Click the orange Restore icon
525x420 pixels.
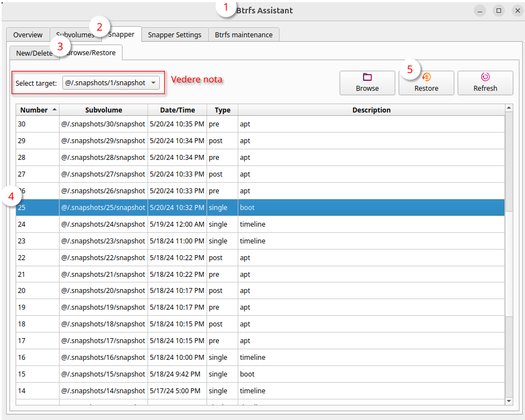coord(426,77)
